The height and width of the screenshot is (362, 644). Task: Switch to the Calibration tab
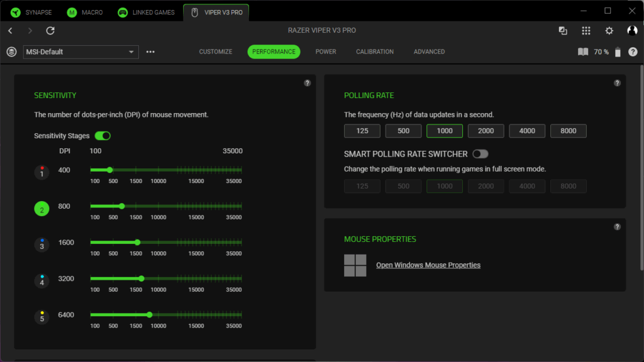(375, 52)
